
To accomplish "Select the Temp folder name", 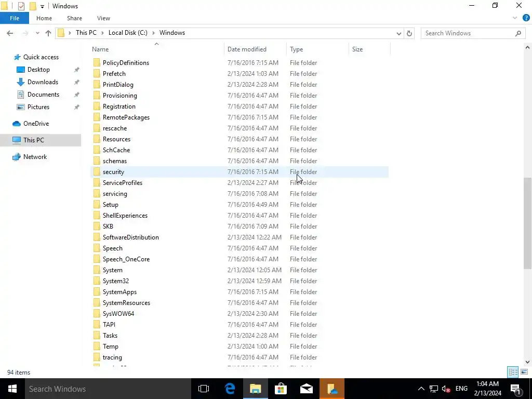I will pyautogui.click(x=111, y=347).
